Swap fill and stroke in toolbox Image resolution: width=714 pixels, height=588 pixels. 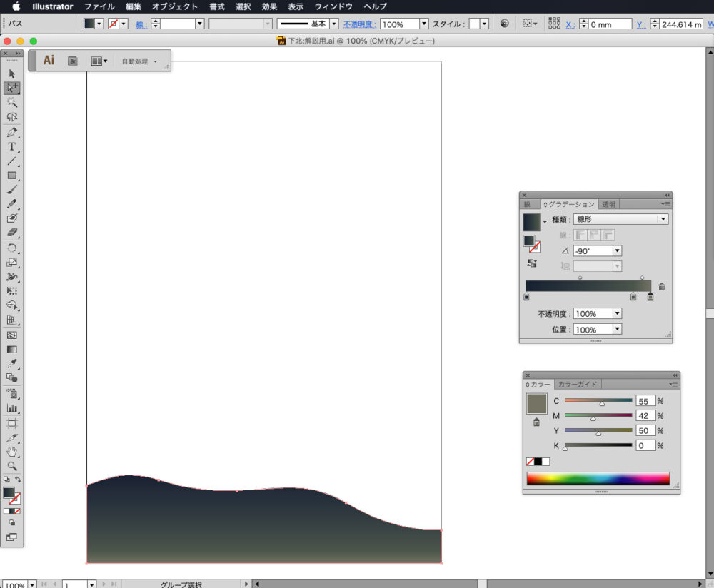pyautogui.click(x=19, y=480)
